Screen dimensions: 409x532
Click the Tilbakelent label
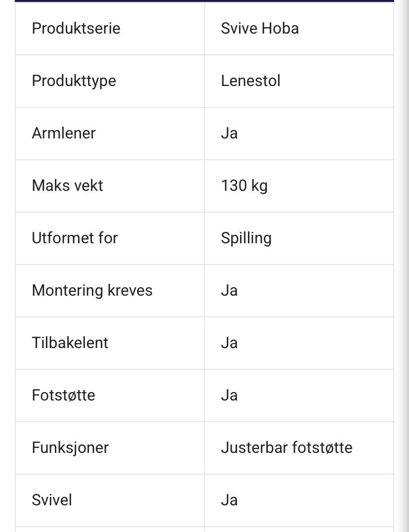(70, 343)
